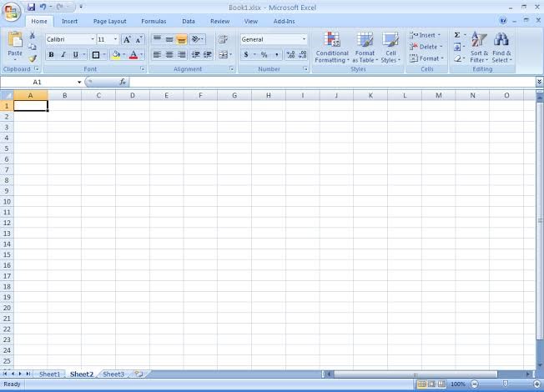Open Conditional Formatting menu
This screenshot has height=392, width=544.
click(332, 48)
